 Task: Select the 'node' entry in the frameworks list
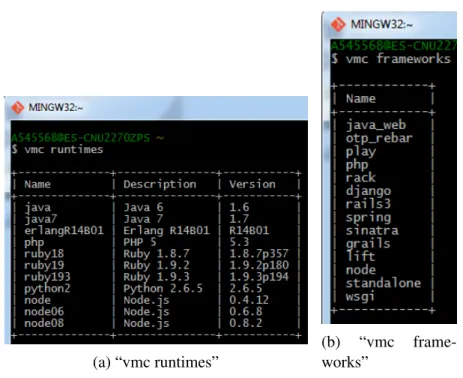[361, 270]
